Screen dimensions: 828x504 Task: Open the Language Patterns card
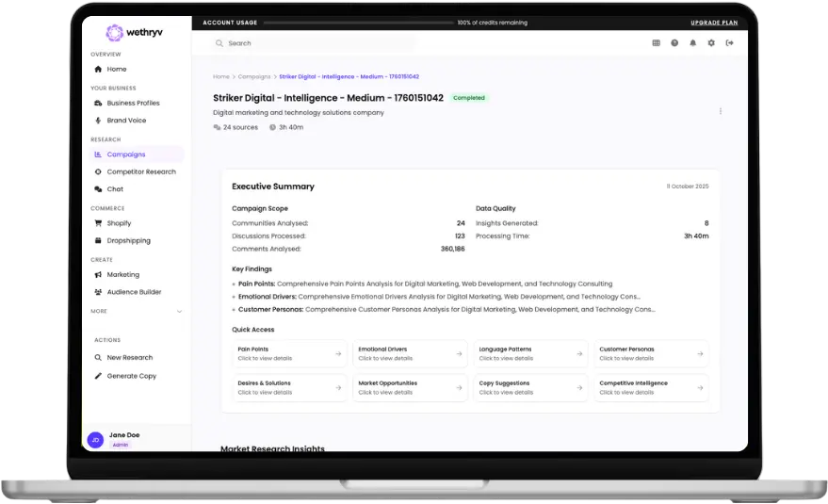[530, 353]
